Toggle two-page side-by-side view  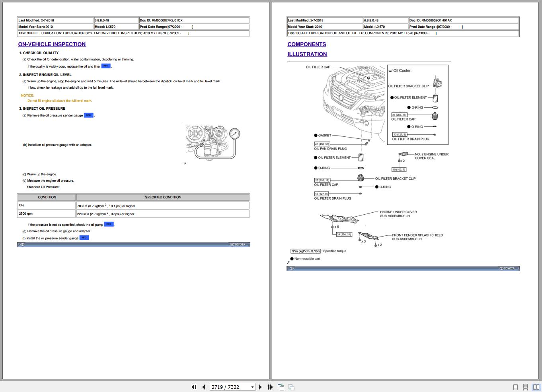click(x=536, y=387)
